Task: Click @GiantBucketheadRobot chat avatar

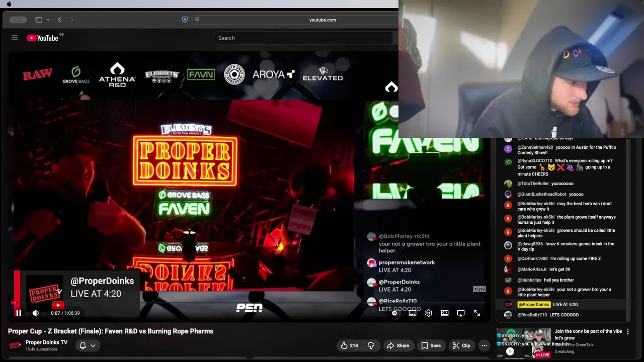Action: pyautogui.click(x=508, y=195)
